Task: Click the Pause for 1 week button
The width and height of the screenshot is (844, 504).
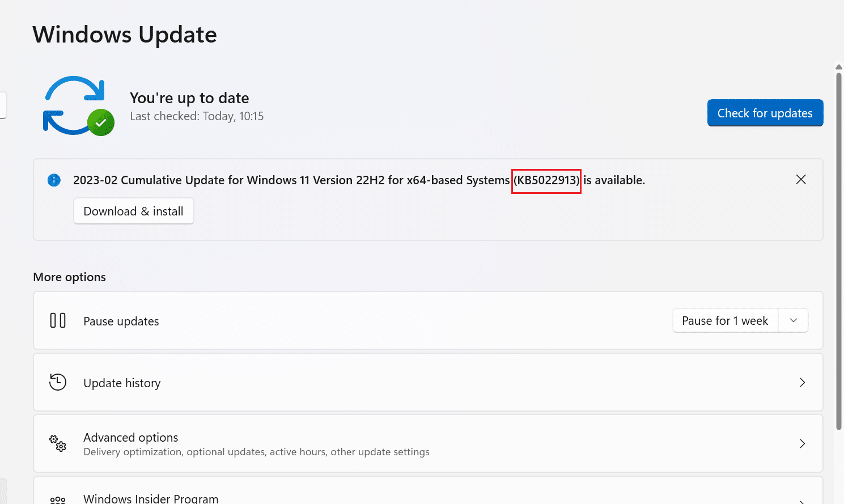Action: tap(725, 320)
